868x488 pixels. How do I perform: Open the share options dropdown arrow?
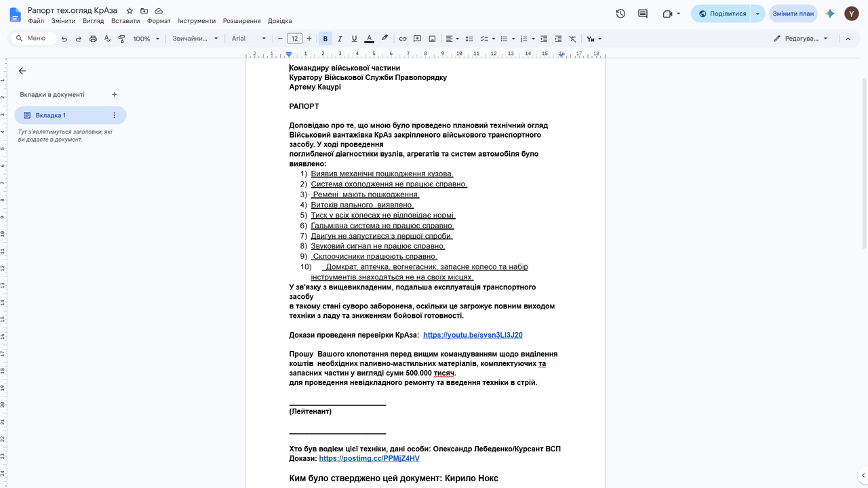click(758, 14)
